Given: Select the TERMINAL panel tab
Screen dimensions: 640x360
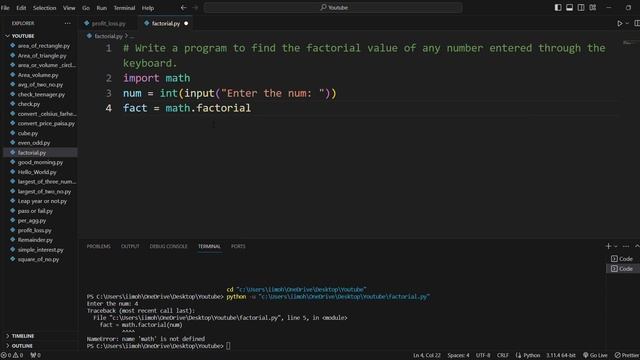Looking at the screenshot, I should point(209,246).
